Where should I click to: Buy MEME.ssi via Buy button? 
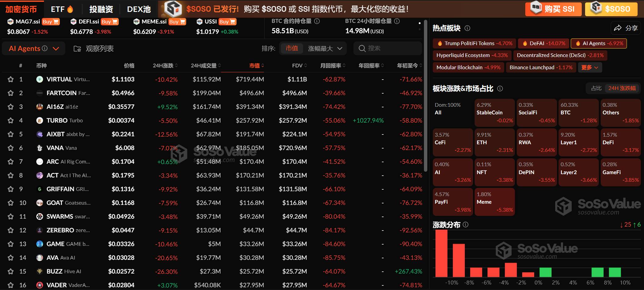click(x=177, y=22)
